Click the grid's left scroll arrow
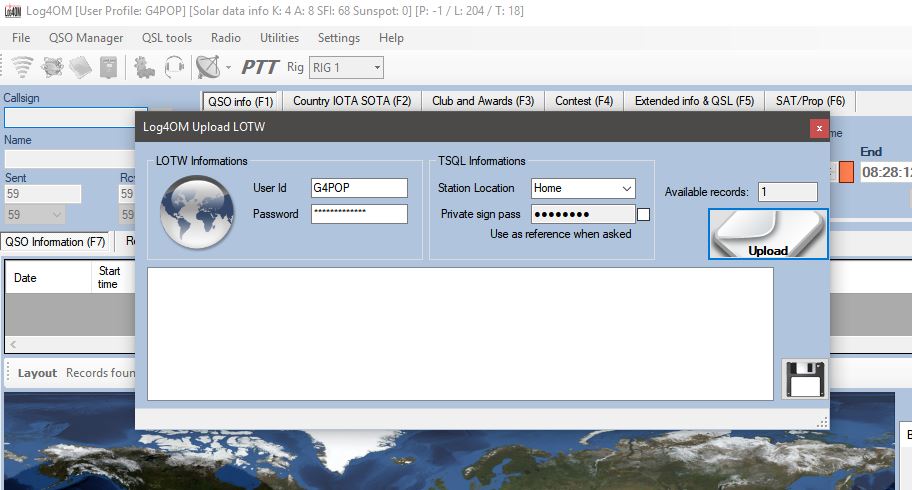The width and height of the screenshot is (912, 490). coord(13,345)
